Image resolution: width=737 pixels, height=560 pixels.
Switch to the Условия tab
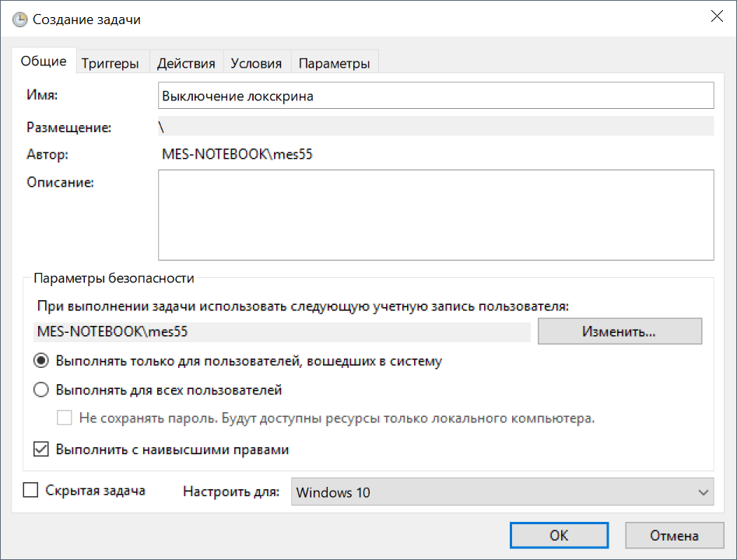pos(256,64)
